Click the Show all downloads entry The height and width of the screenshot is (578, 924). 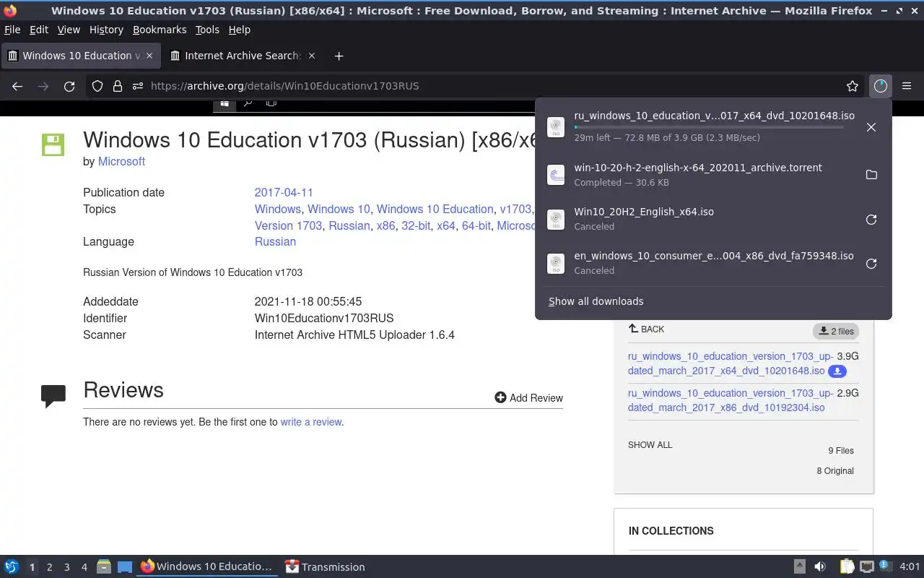coord(596,301)
